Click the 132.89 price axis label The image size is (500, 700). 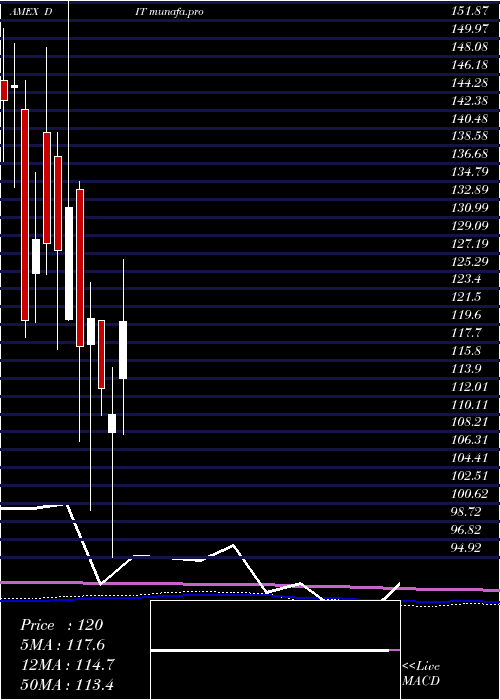[472, 190]
